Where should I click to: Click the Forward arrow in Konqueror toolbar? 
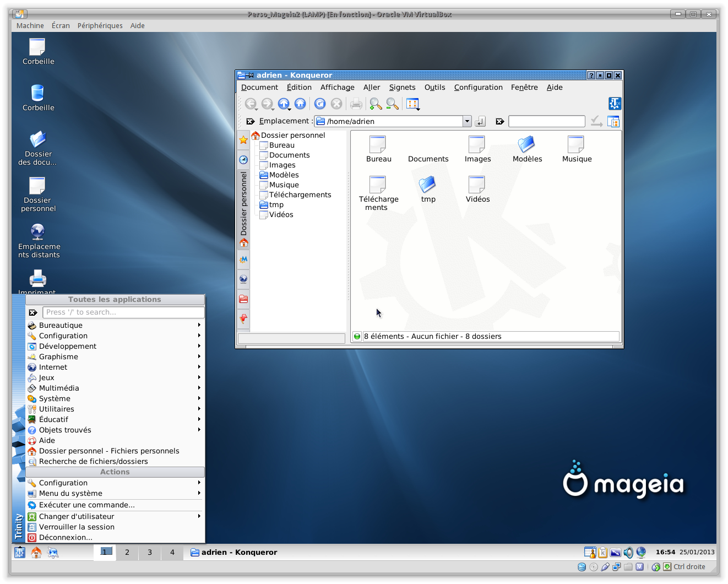tap(267, 104)
